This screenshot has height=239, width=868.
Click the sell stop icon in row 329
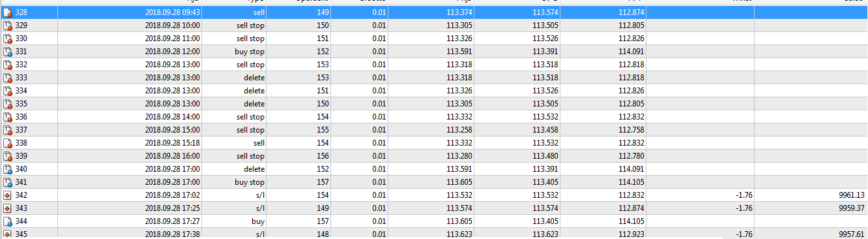pyautogui.click(x=8, y=25)
